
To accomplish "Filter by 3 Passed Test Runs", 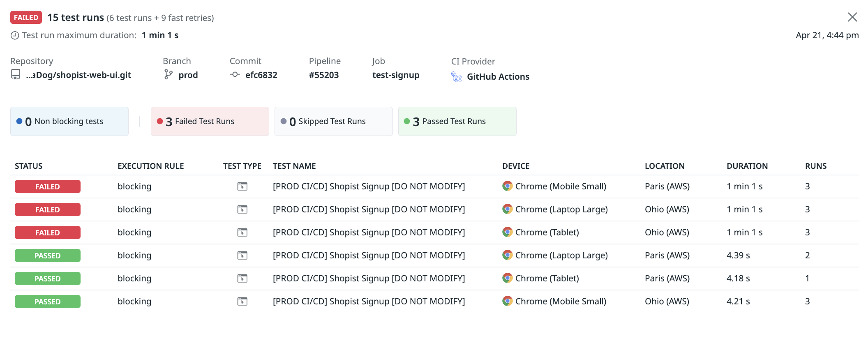I will point(457,121).
